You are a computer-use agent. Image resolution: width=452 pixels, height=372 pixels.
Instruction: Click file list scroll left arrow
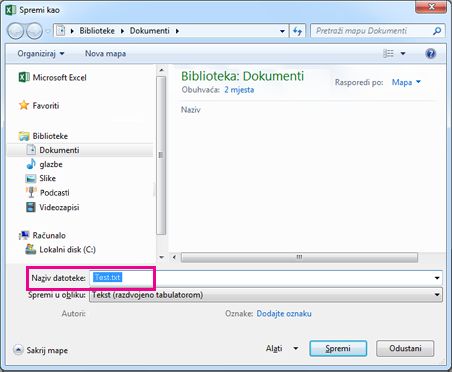point(174,257)
